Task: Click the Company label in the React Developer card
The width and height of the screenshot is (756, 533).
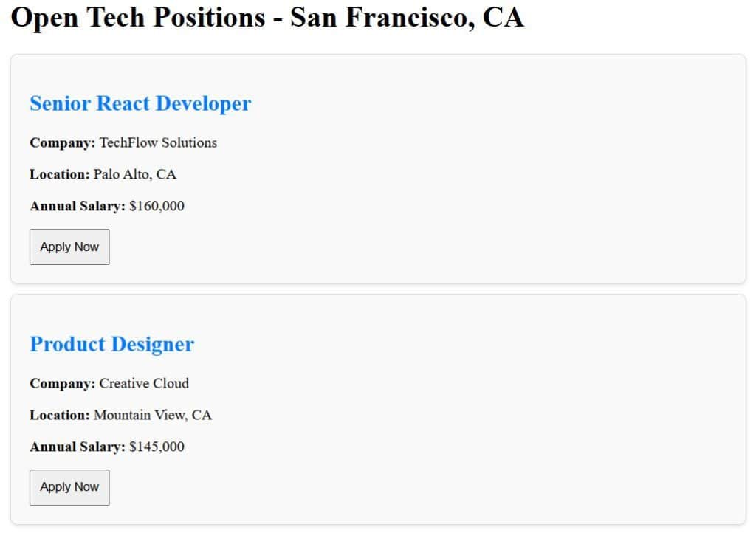Action: 62,142
